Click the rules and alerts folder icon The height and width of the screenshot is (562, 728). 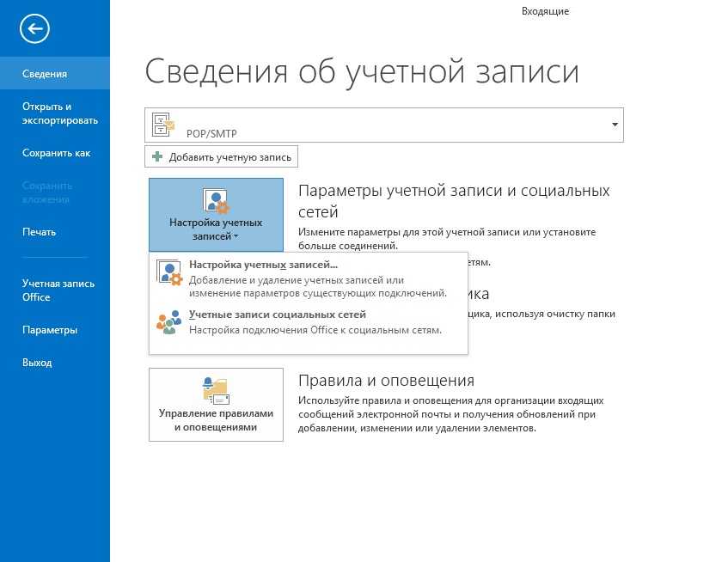[x=215, y=390]
